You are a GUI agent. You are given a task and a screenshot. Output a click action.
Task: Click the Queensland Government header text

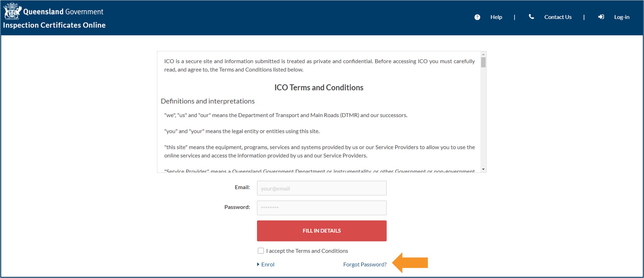tap(63, 12)
